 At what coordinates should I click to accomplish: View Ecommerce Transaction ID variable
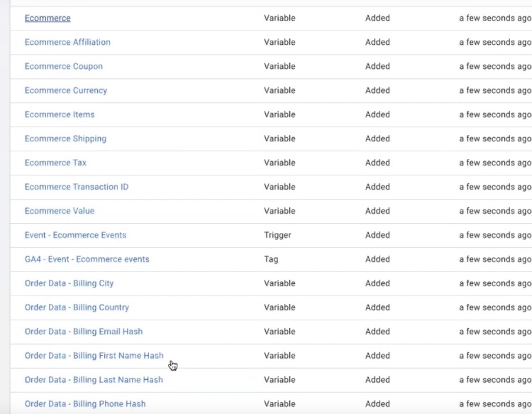pyautogui.click(x=77, y=187)
